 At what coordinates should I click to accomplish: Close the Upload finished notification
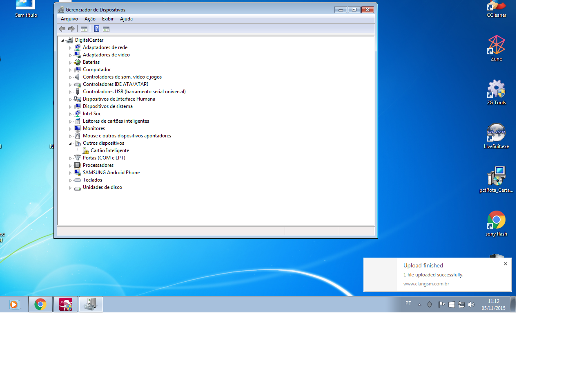point(506,264)
